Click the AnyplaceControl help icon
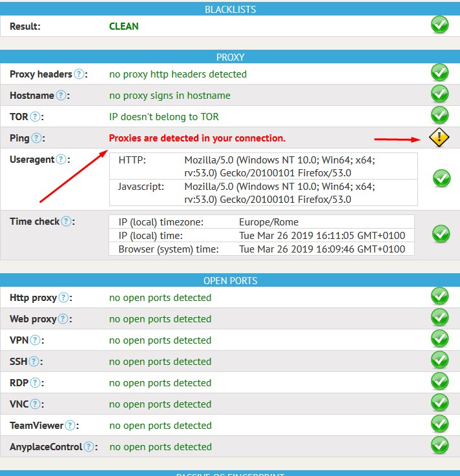Viewport: 460px width, 476px height. 89,447
